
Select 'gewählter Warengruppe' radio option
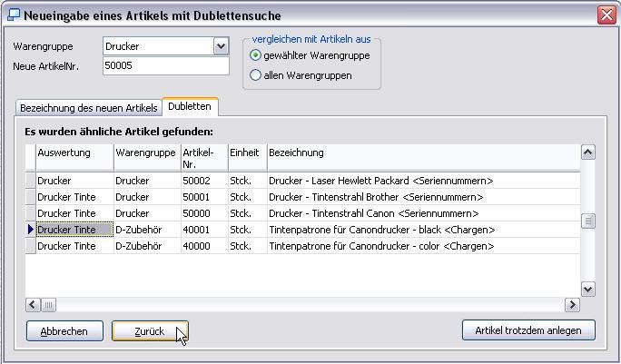[x=255, y=55]
